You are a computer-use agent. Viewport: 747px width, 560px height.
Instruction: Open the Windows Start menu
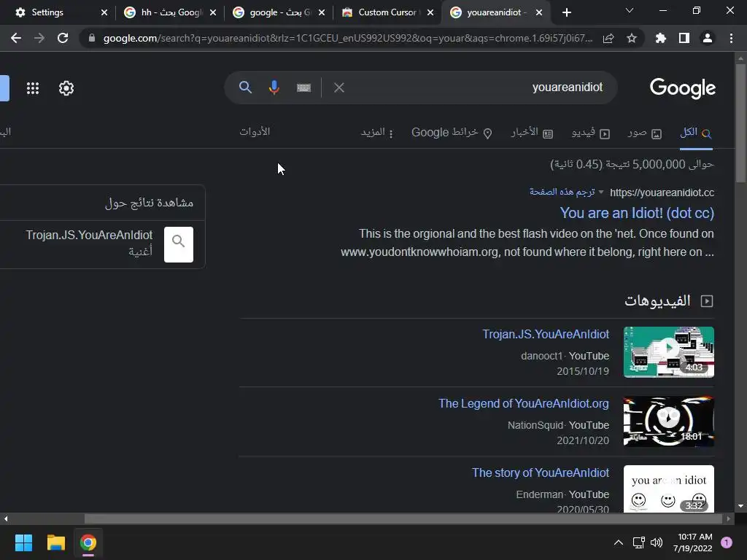point(23,542)
